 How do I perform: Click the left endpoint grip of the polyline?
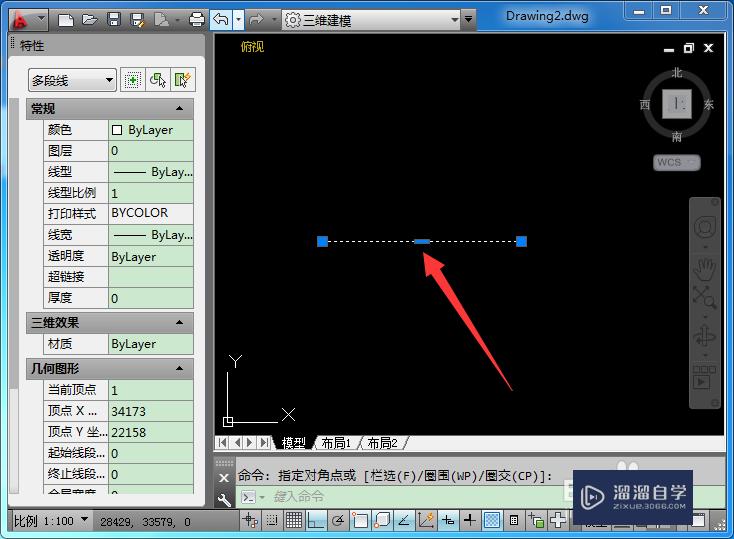click(323, 241)
